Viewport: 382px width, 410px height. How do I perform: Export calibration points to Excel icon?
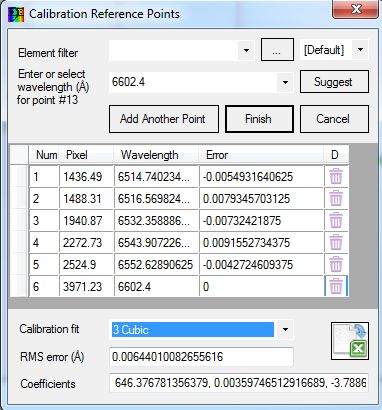[350, 341]
